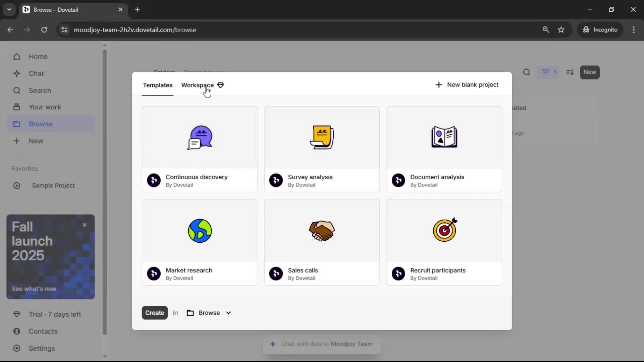This screenshot has height=362, width=644.
Task: Open Chat from the sidebar
Action: 17,73
